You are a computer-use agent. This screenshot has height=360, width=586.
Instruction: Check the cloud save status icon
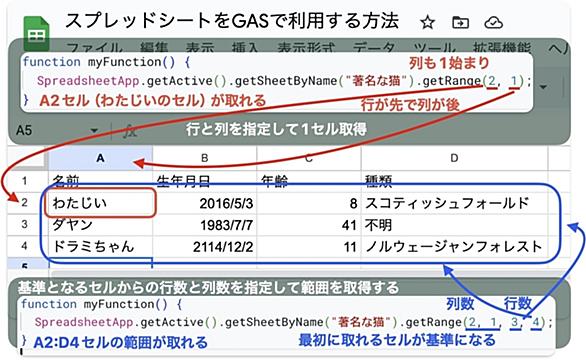pos(493,22)
